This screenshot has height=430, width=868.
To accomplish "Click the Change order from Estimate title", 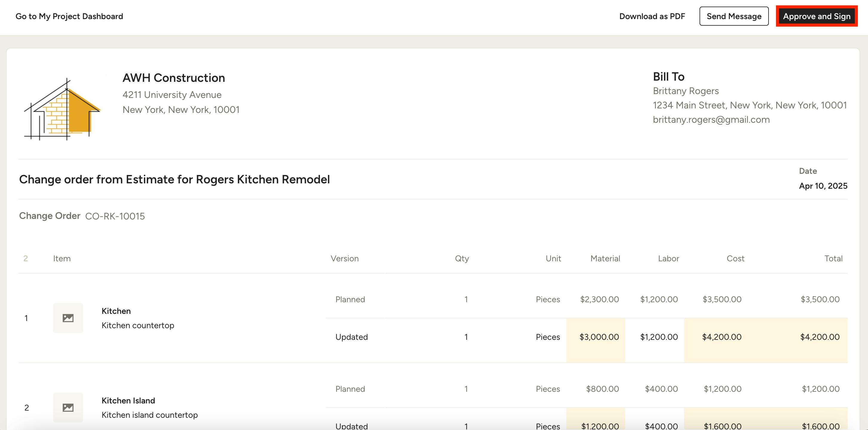I will pyautogui.click(x=174, y=179).
